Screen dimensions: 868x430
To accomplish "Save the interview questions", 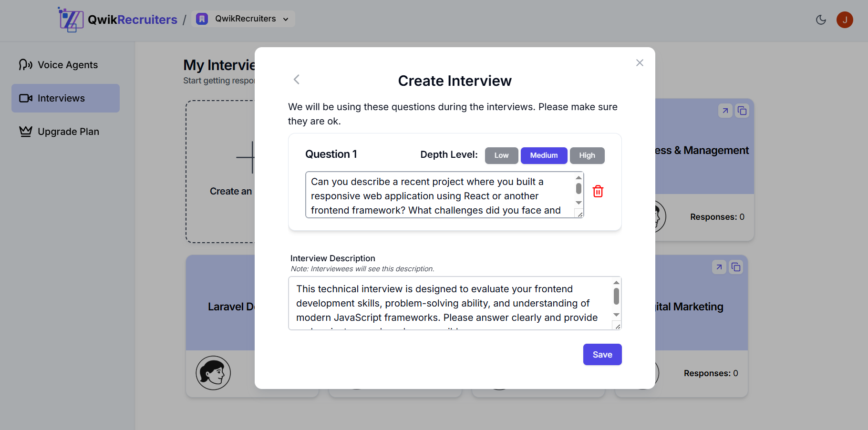I will [602, 354].
